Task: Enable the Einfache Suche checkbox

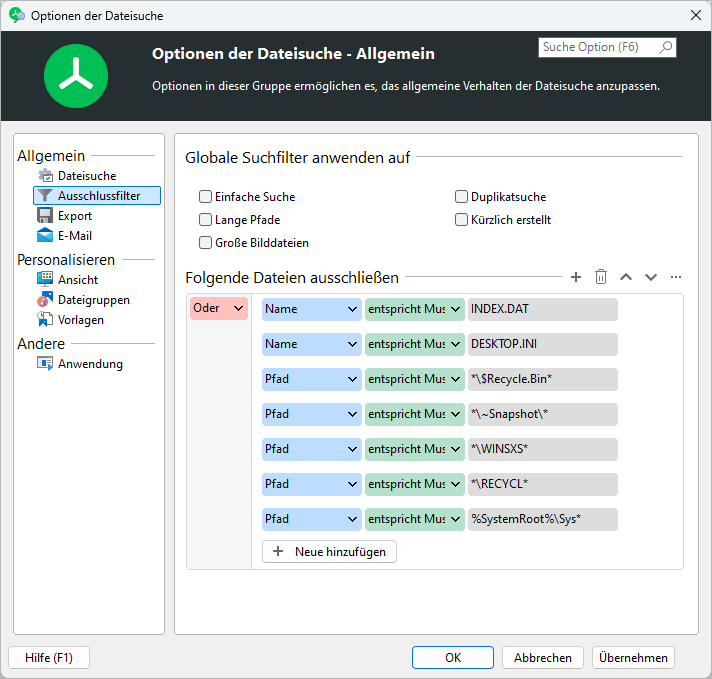Action: click(x=206, y=198)
